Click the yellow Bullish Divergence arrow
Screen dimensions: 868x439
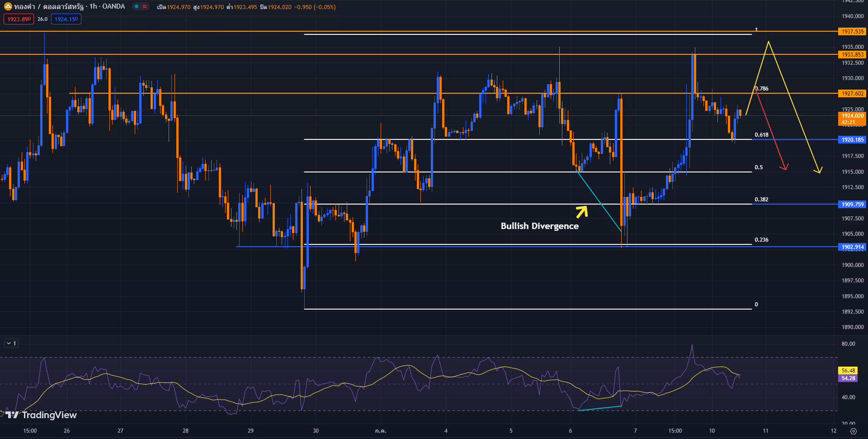pos(582,211)
